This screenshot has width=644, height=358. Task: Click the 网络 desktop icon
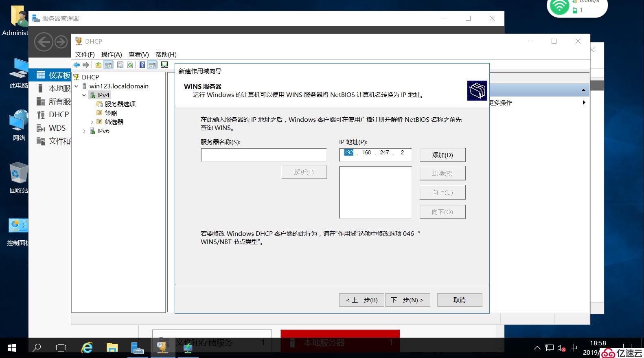pos(19,125)
